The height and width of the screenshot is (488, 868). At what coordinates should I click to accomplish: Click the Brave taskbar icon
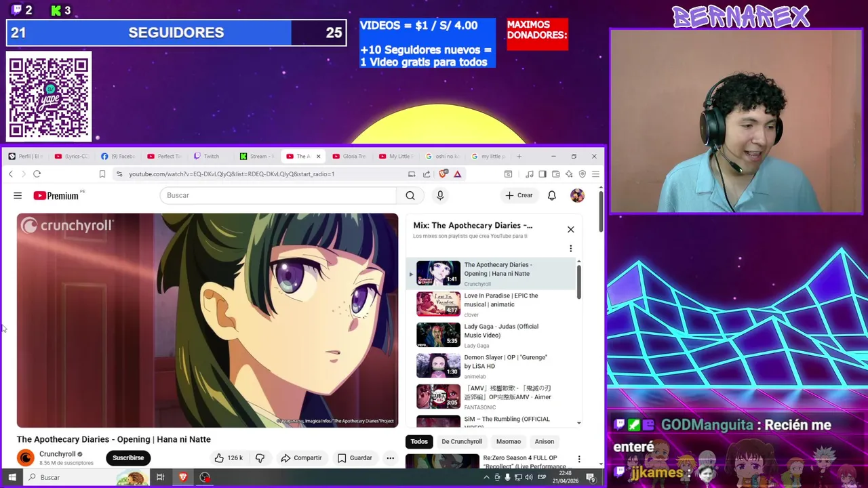(183, 477)
